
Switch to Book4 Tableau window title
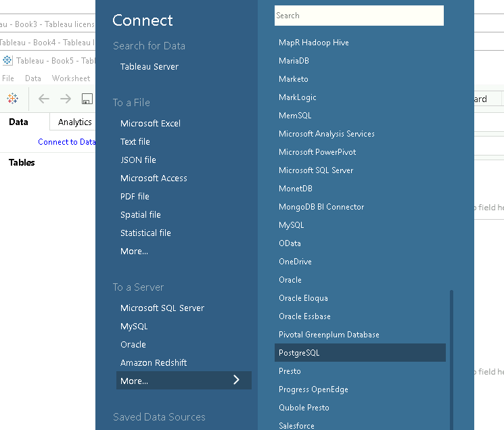pyautogui.click(x=47, y=43)
